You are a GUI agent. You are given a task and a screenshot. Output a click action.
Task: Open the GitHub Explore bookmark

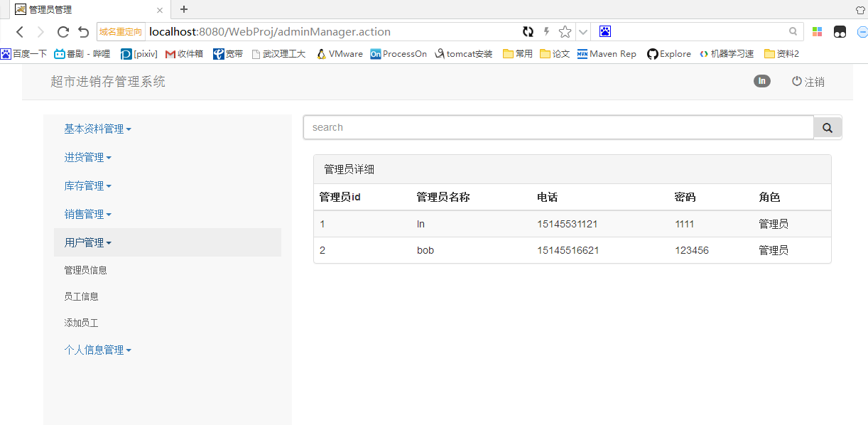click(668, 53)
